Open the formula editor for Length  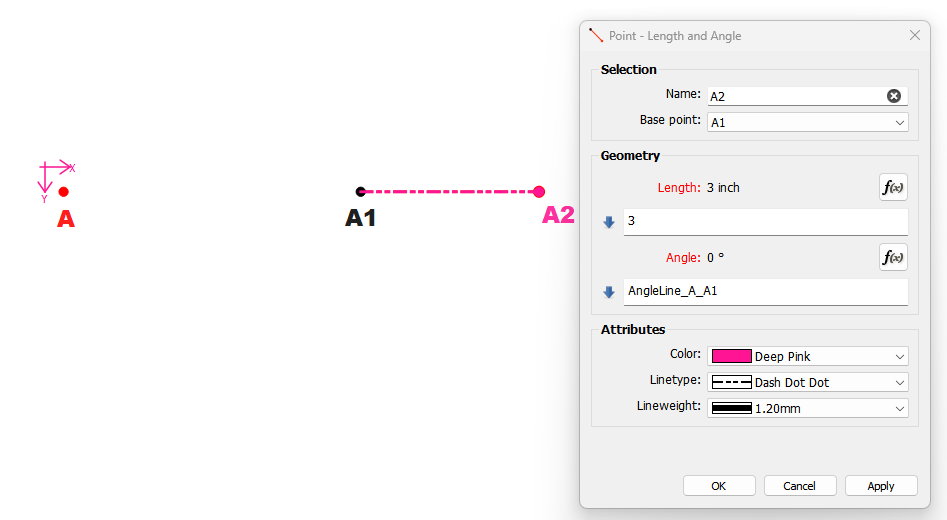point(893,187)
